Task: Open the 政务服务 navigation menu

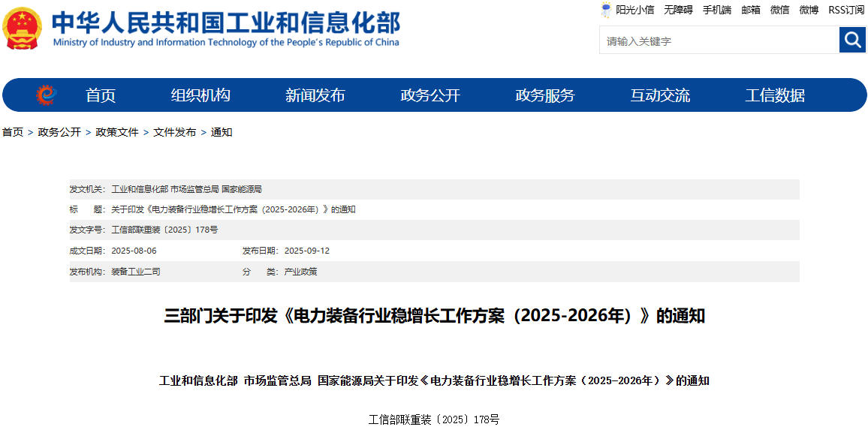Action: point(545,95)
